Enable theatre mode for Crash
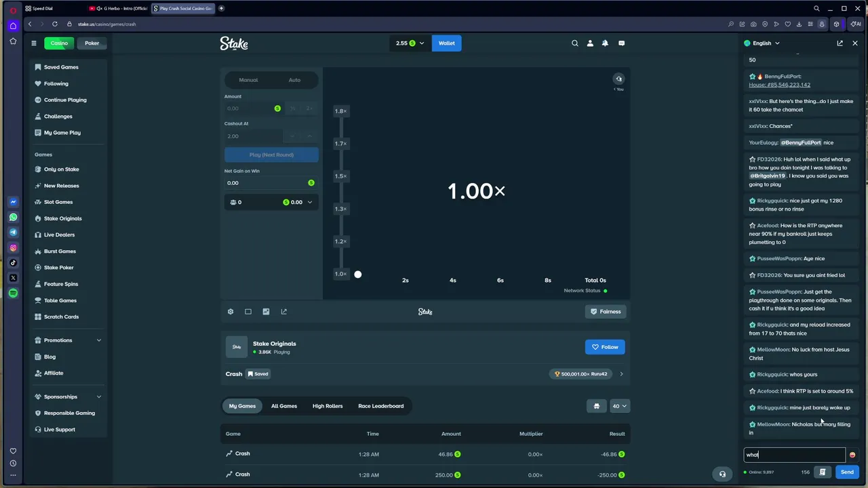 (x=248, y=312)
